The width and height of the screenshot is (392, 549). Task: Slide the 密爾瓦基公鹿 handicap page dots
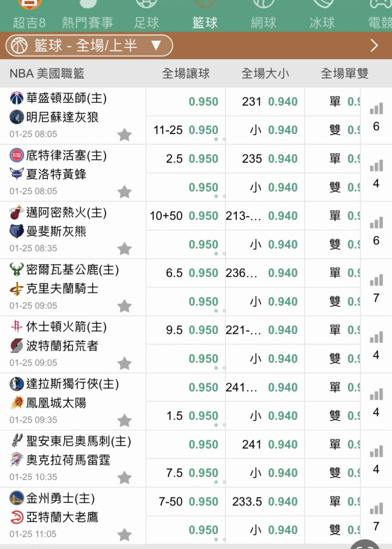pyautogui.click(x=220, y=311)
